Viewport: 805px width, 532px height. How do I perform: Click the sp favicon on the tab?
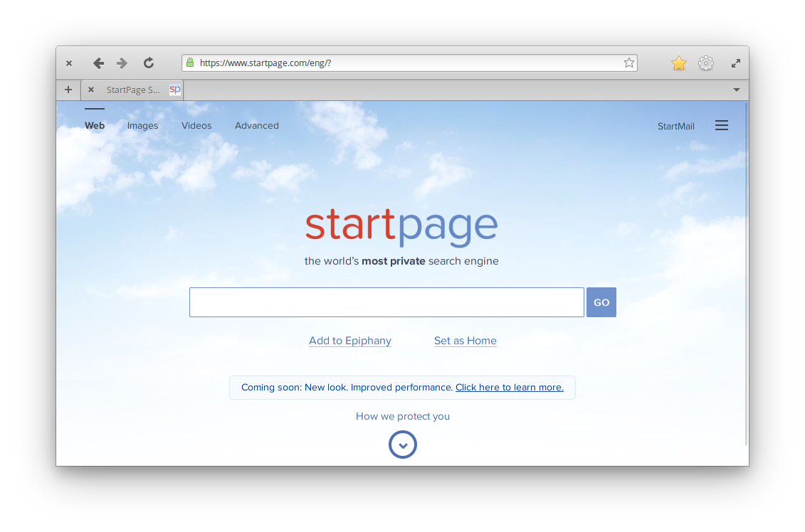tap(175, 90)
